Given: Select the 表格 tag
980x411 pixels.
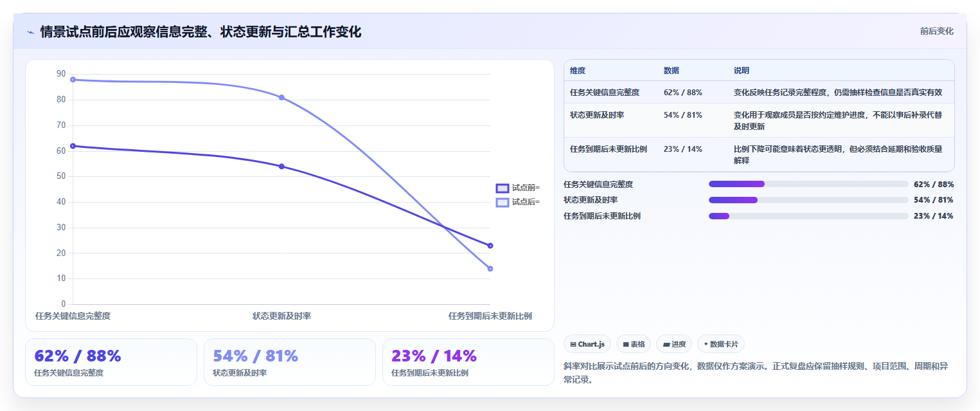Looking at the screenshot, I should coord(634,344).
